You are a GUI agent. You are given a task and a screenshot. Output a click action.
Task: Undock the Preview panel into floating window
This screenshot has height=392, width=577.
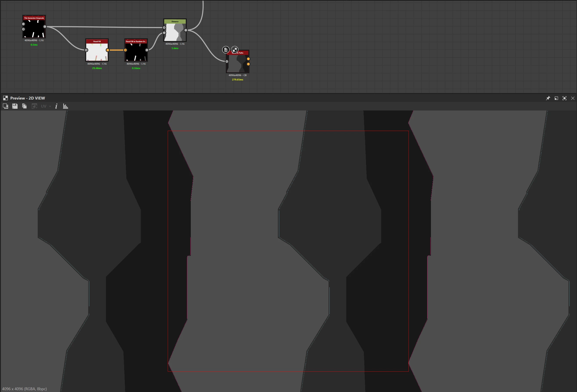click(556, 98)
